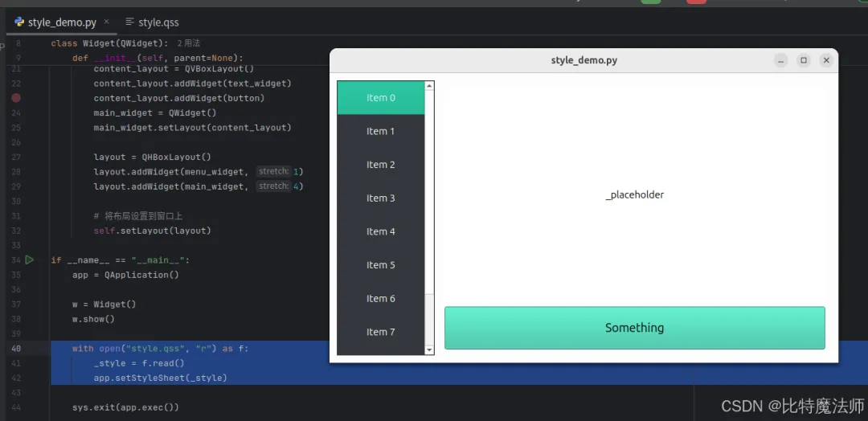The image size is (868, 421).
Task: Pick Item 5 in the menu list
Action: click(x=381, y=265)
